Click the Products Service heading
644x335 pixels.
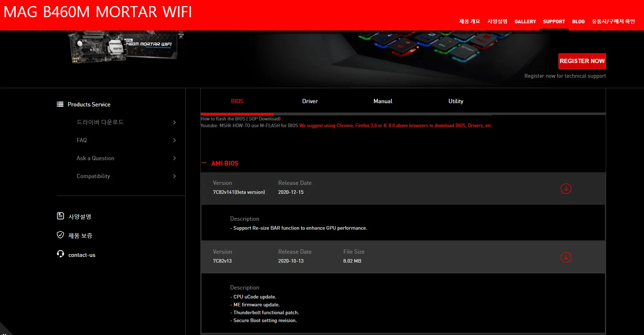[89, 104]
